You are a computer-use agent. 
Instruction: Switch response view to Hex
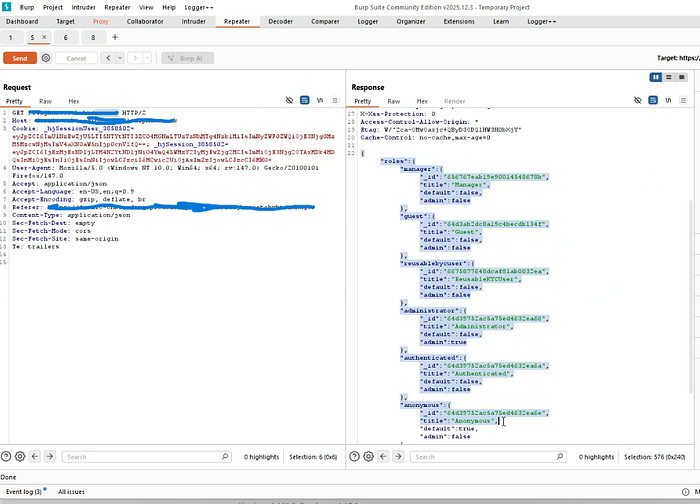pyautogui.click(x=422, y=101)
